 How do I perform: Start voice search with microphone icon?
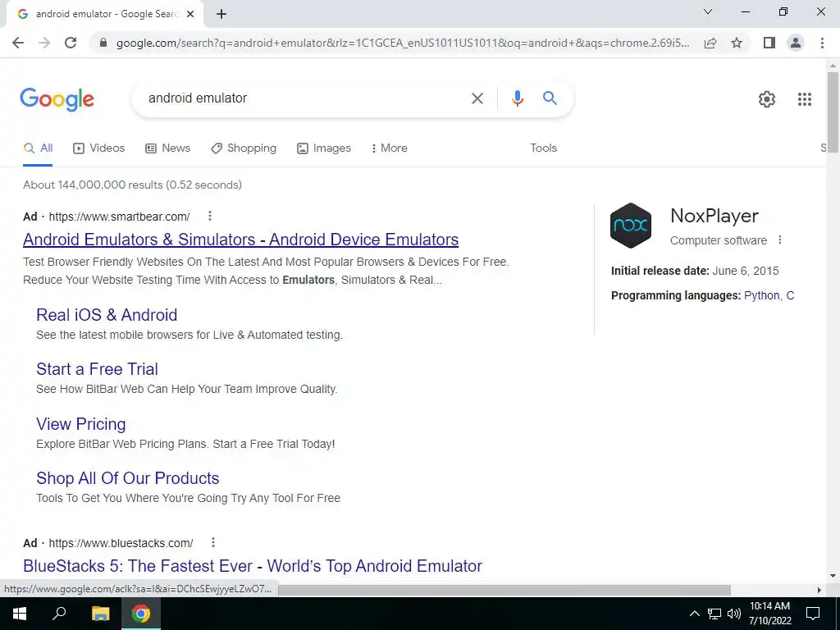pyautogui.click(x=517, y=98)
